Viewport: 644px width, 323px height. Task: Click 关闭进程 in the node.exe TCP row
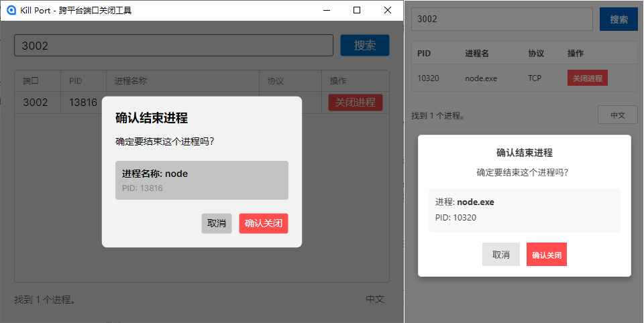click(587, 78)
